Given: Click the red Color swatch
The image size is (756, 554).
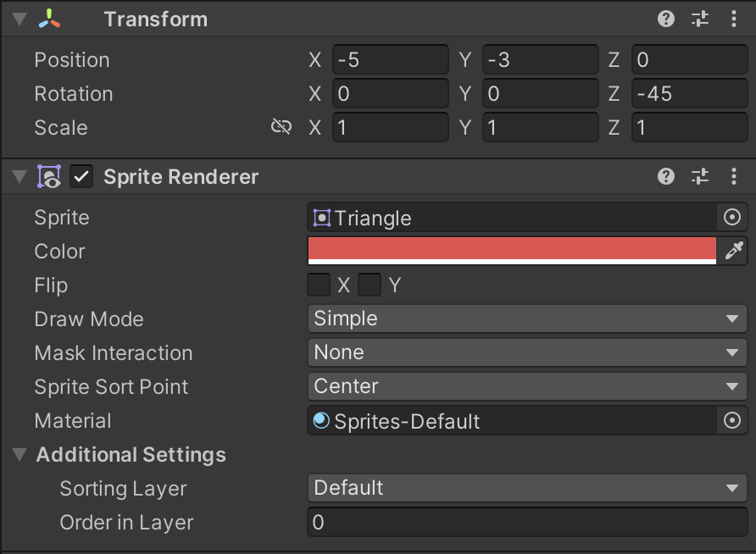Looking at the screenshot, I should 512,251.
